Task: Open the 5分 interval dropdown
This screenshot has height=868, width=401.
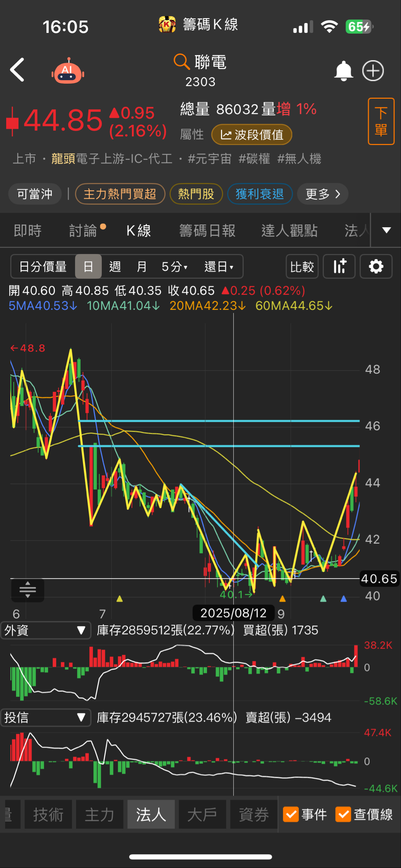Action: pos(175,267)
